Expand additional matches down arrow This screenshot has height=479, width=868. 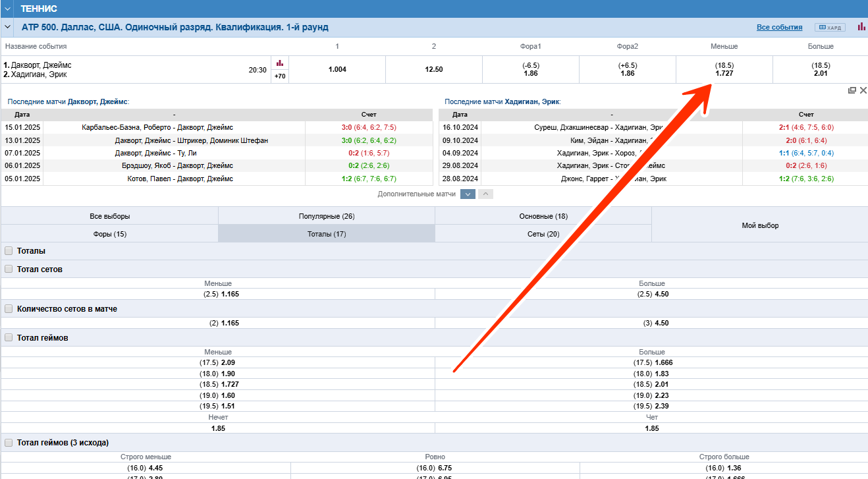point(468,194)
